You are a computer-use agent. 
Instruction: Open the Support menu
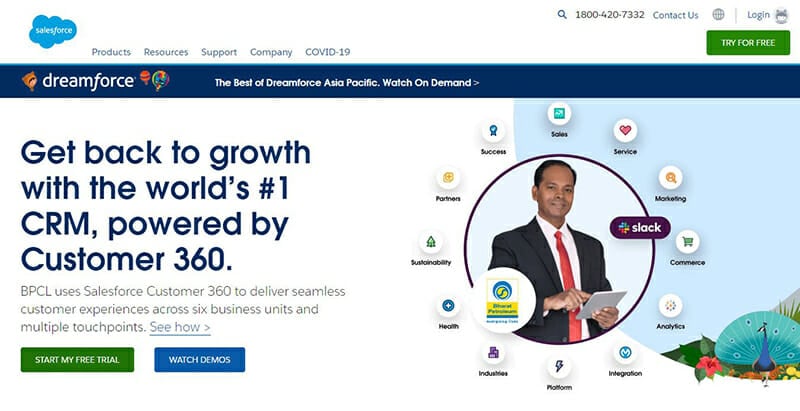pos(219,52)
